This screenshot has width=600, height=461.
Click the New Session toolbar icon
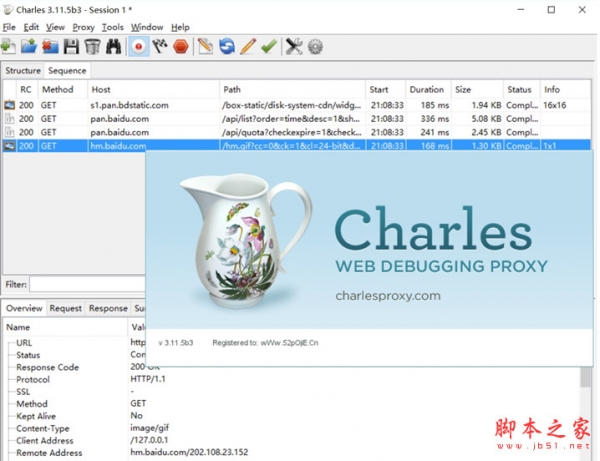point(9,47)
